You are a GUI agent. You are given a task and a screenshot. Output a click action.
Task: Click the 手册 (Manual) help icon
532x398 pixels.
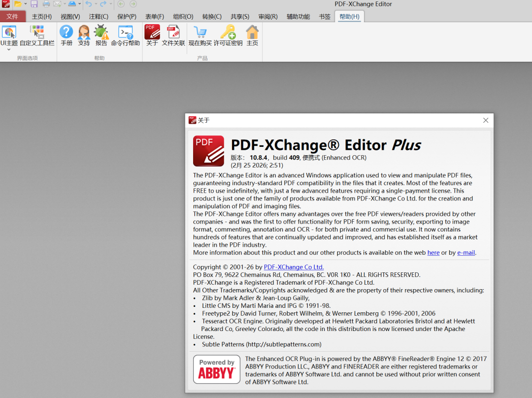pyautogui.click(x=66, y=35)
